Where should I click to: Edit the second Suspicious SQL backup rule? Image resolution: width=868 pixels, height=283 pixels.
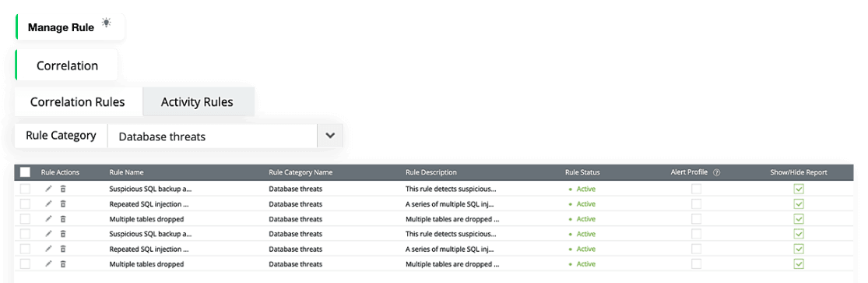coord(49,234)
